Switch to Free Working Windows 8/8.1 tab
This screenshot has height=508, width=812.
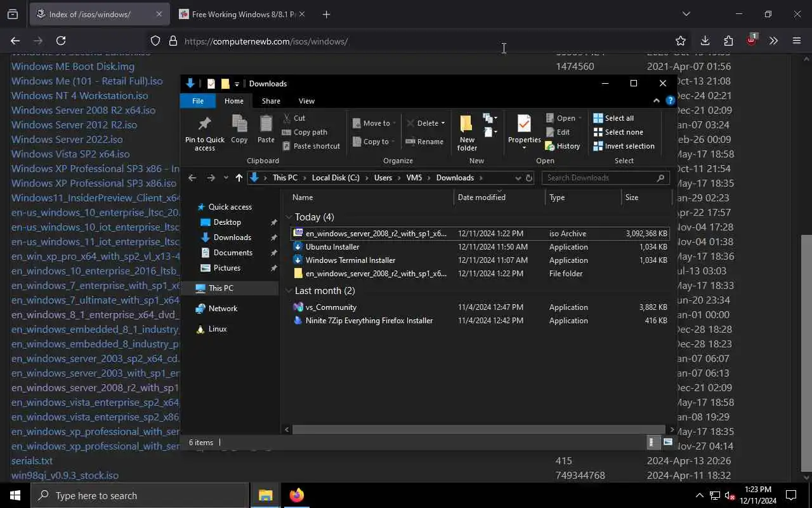[241, 14]
